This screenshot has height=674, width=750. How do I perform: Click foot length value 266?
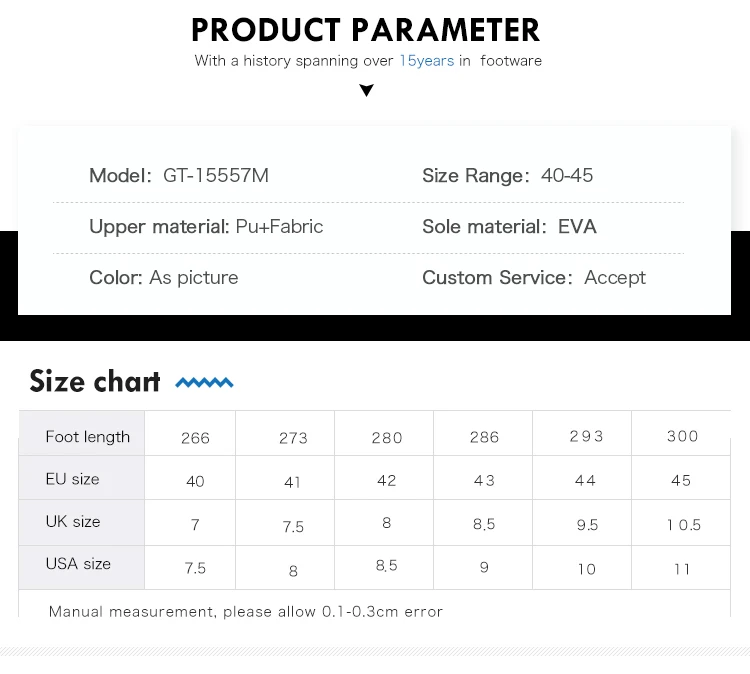click(195, 438)
